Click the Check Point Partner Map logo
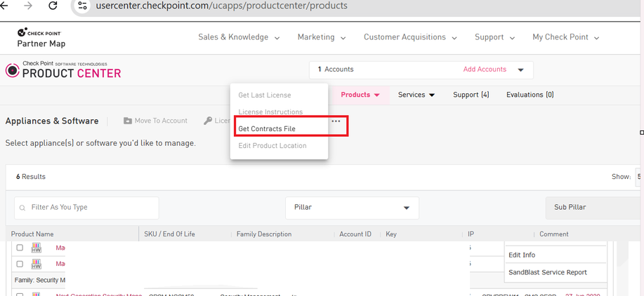 coord(41,37)
